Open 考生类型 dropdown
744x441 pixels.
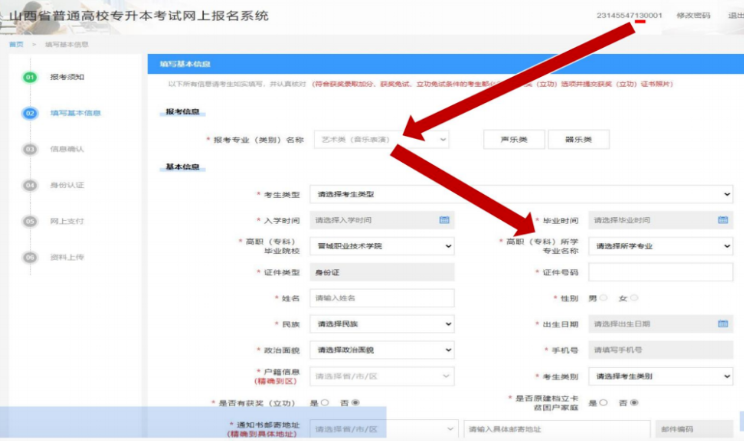point(521,194)
